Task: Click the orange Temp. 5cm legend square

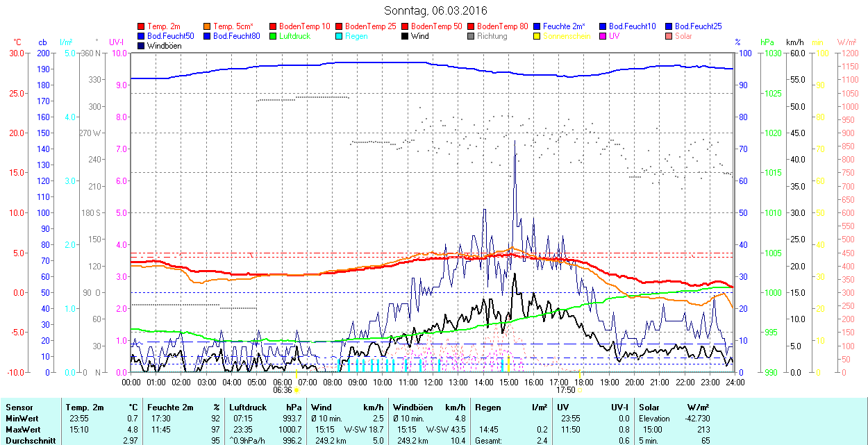Action: (x=208, y=26)
